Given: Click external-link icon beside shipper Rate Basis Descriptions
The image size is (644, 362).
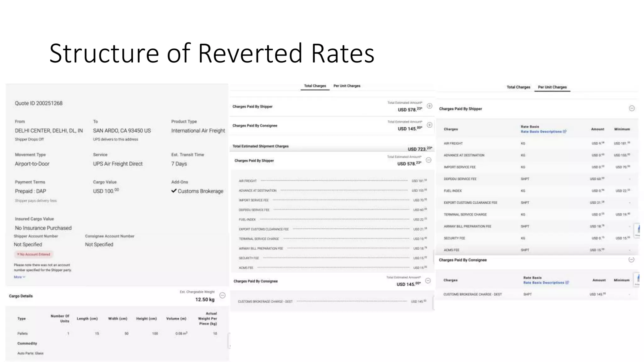Looking at the screenshot, I should click(565, 132).
